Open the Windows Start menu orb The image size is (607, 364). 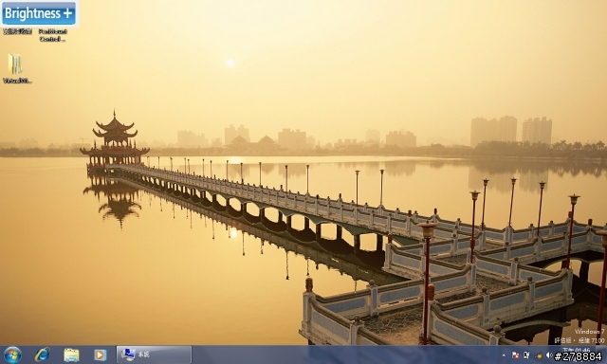(12, 355)
